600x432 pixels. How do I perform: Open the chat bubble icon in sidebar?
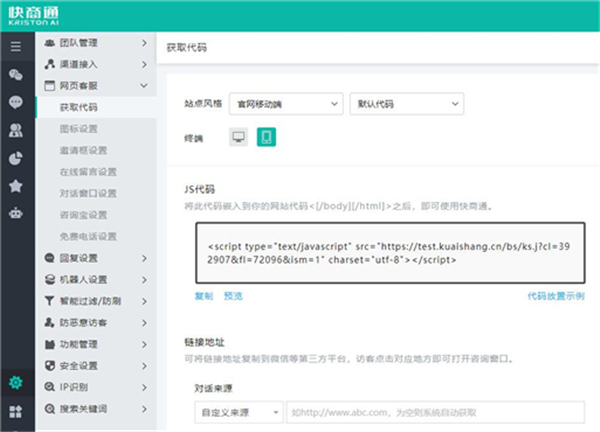15,102
